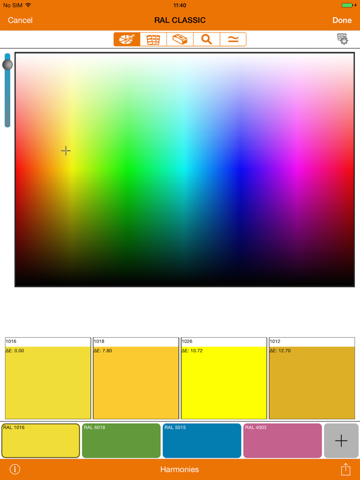Open the color fan deck view
Image resolution: width=360 pixels, height=480 pixels.
coord(180,39)
